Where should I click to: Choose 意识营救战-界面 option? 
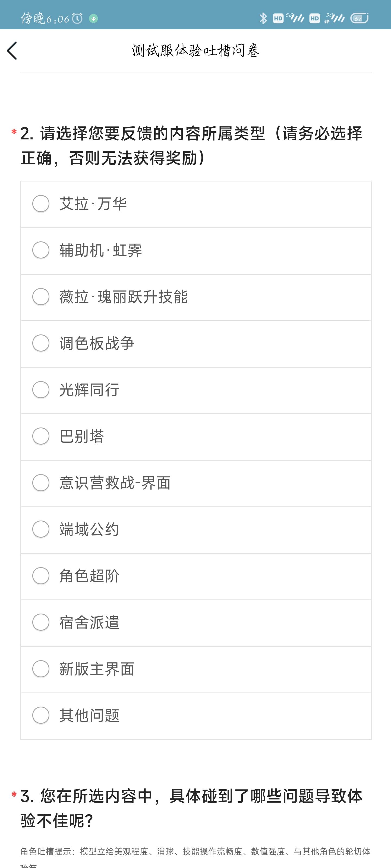click(x=196, y=483)
